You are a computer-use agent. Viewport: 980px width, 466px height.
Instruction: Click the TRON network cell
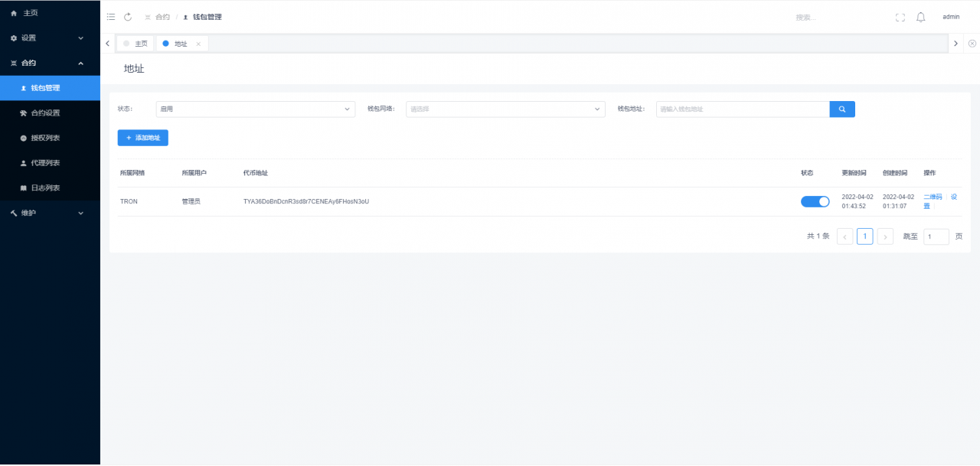coord(129,202)
